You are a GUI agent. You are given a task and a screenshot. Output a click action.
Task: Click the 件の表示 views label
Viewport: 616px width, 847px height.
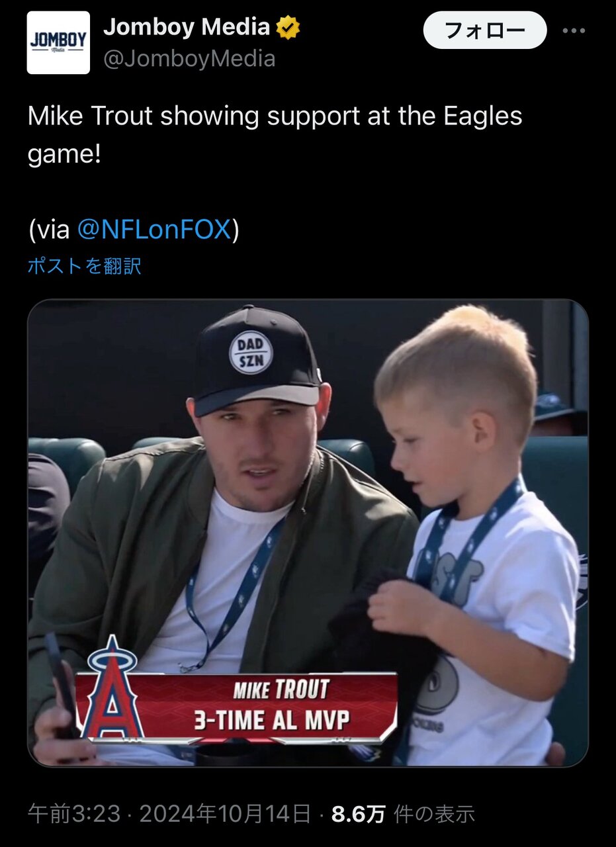pyautogui.click(x=434, y=814)
